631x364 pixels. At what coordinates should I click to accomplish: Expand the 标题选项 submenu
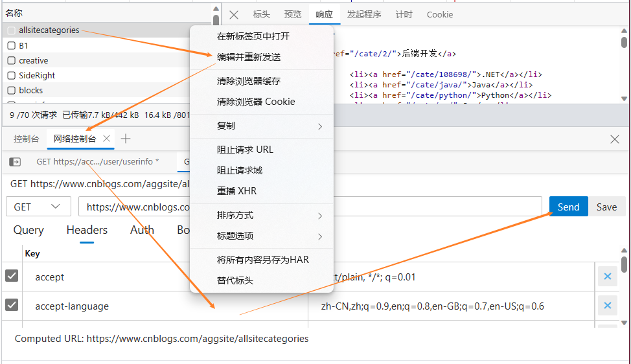262,236
